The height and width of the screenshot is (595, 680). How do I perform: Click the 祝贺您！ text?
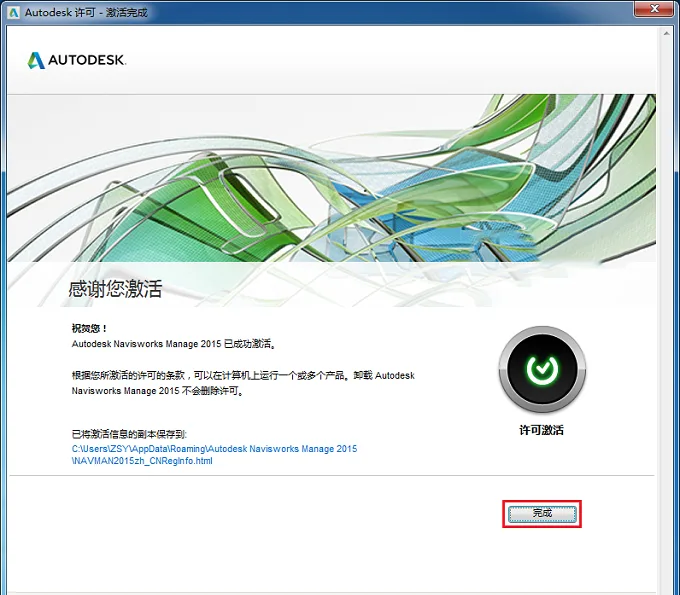pos(89,328)
